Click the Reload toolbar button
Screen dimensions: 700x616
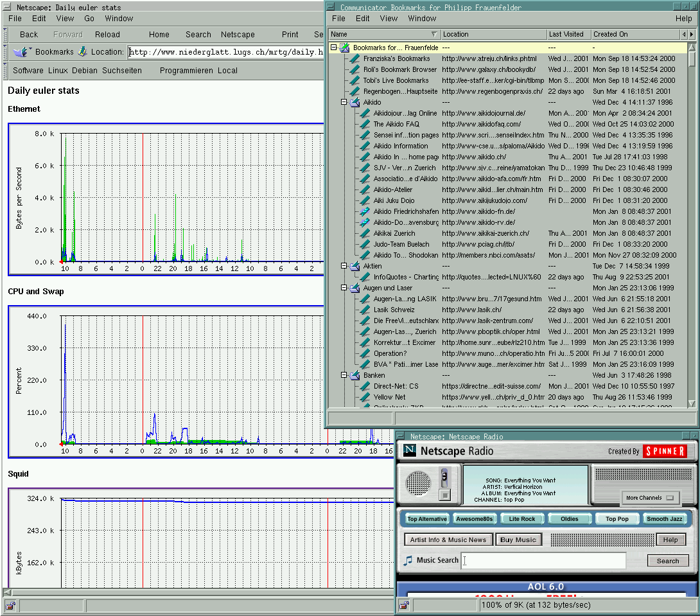(107, 35)
